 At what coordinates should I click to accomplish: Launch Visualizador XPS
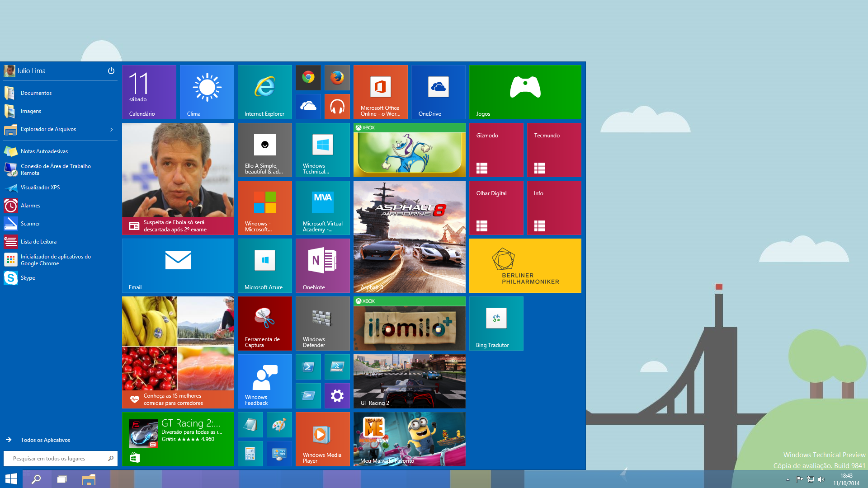click(60, 188)
